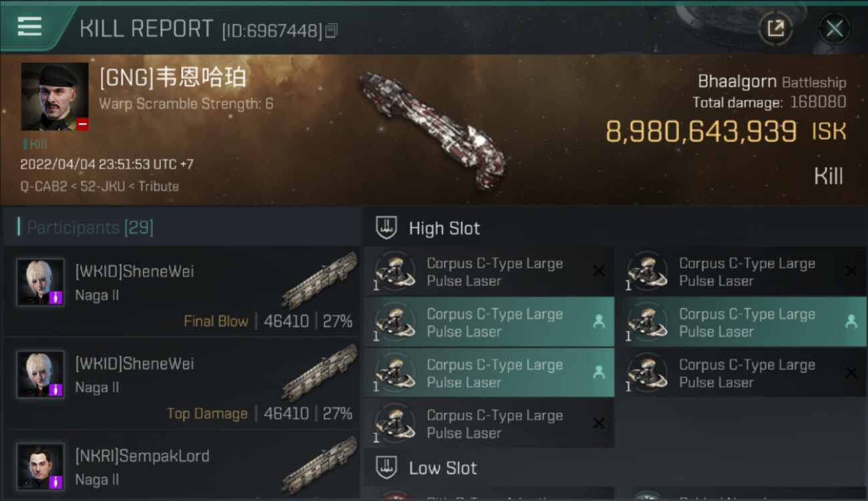
Task: Click Top Damage Naga II ship image
Action: coord(319,372)
